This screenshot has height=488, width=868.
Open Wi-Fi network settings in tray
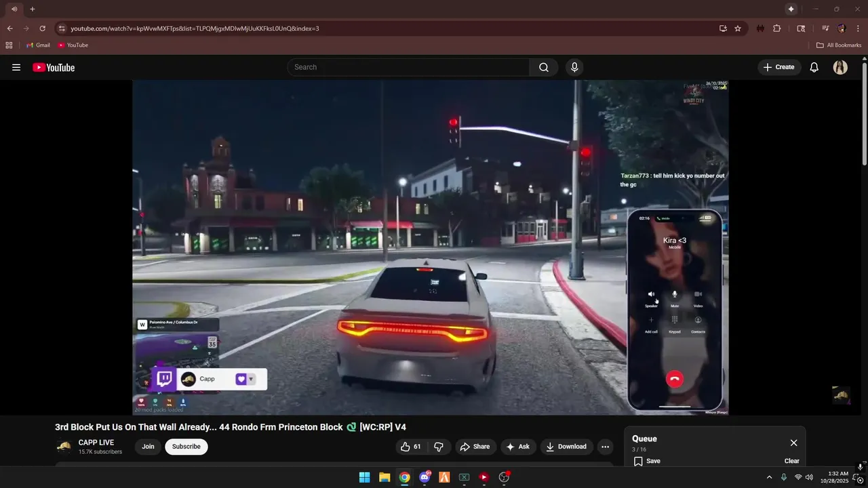click(798, 477)
